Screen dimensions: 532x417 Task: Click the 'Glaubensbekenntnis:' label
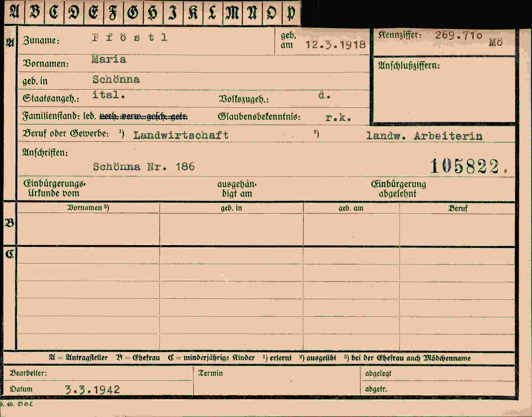click(x=259, y=117)
